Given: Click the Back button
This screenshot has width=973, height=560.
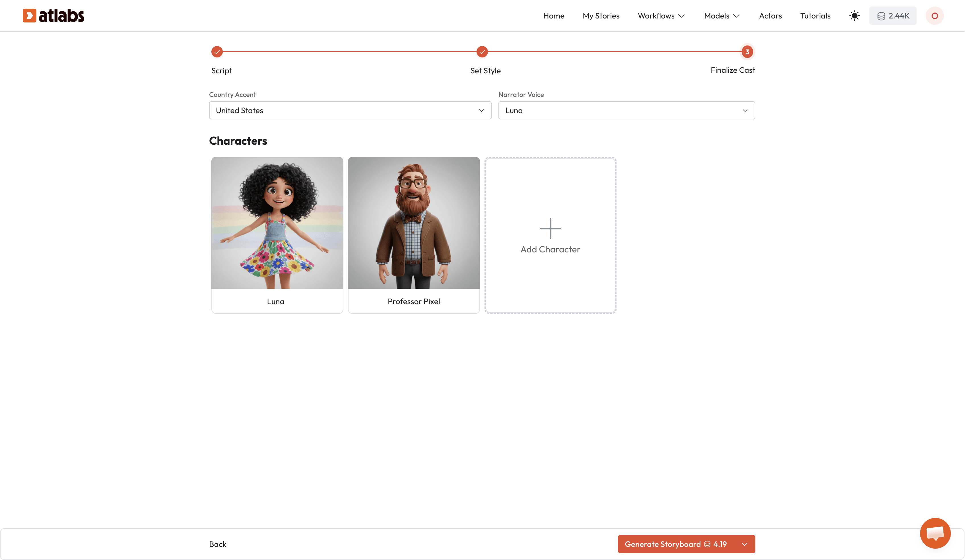Looking at the screenshot, I should coord(217,544).
